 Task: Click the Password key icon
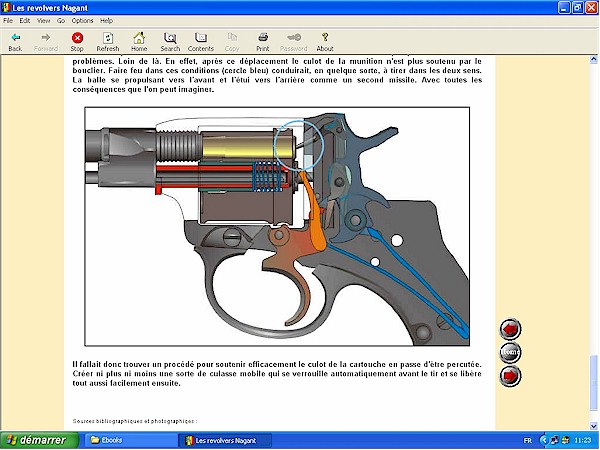[x=293, y=42]
